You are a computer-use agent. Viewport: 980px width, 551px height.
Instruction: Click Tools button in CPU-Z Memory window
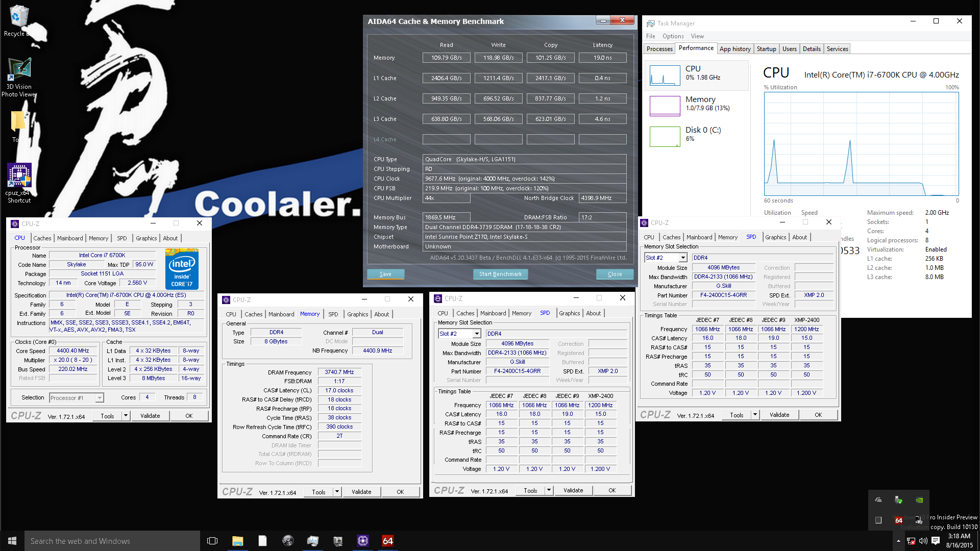click(x=318, y=492)
